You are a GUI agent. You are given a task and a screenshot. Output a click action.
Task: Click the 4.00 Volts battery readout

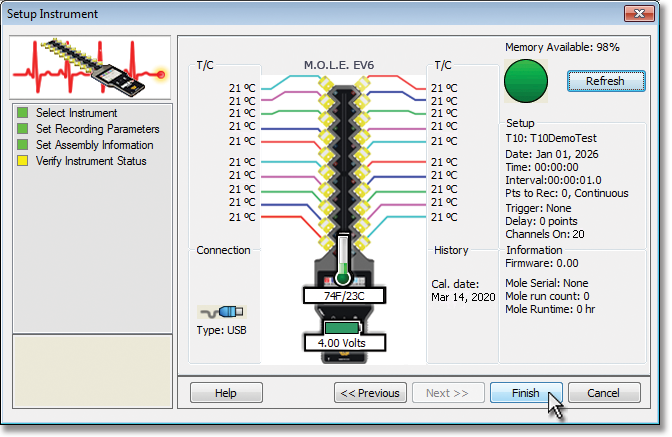point(344,343)
